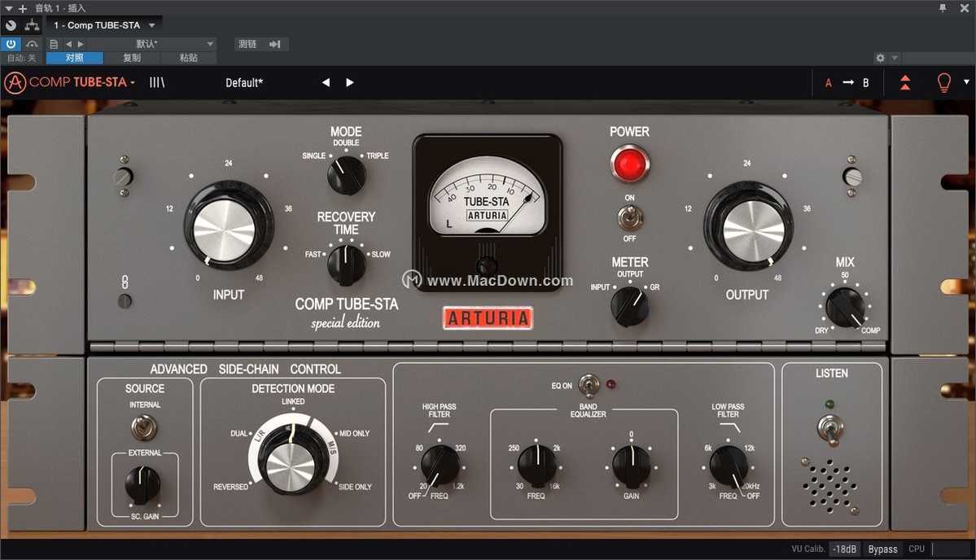976x560 pixels.
Task: Click the BAND EQUALIZER FREQ knob
Action: pos(537,466)
